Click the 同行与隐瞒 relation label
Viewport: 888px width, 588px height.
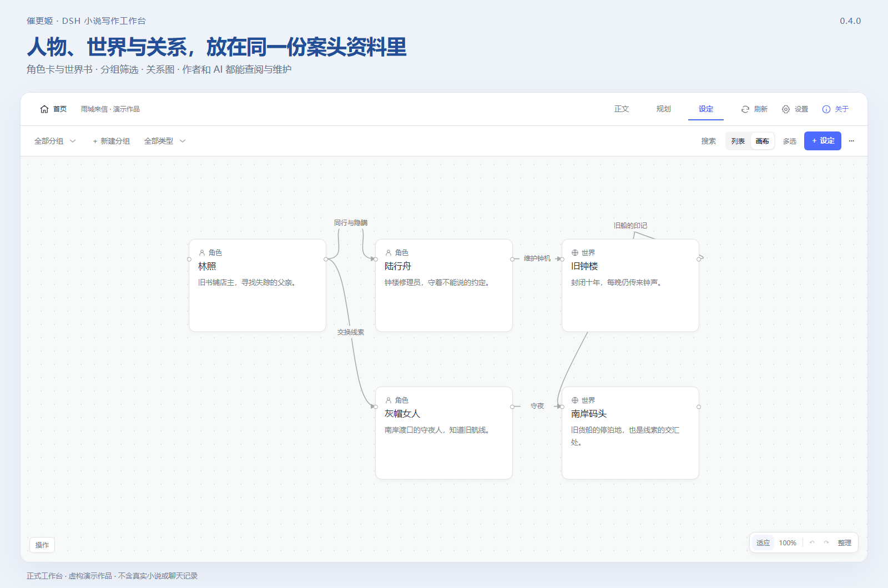click(x=351, y=223)
